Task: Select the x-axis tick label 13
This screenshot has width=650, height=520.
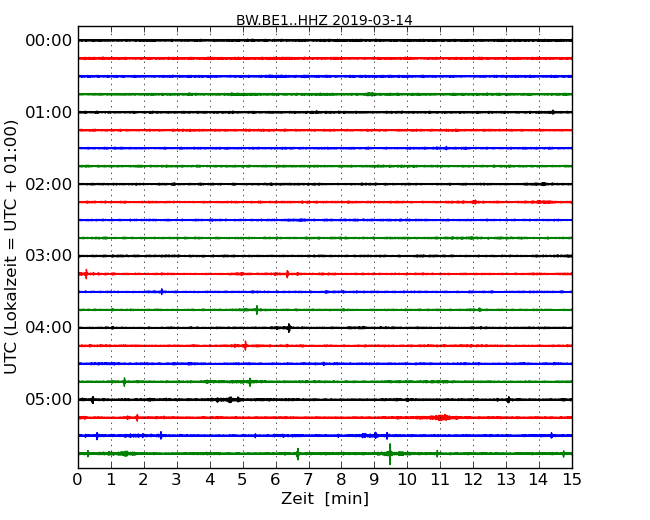Action: point(506,480)
